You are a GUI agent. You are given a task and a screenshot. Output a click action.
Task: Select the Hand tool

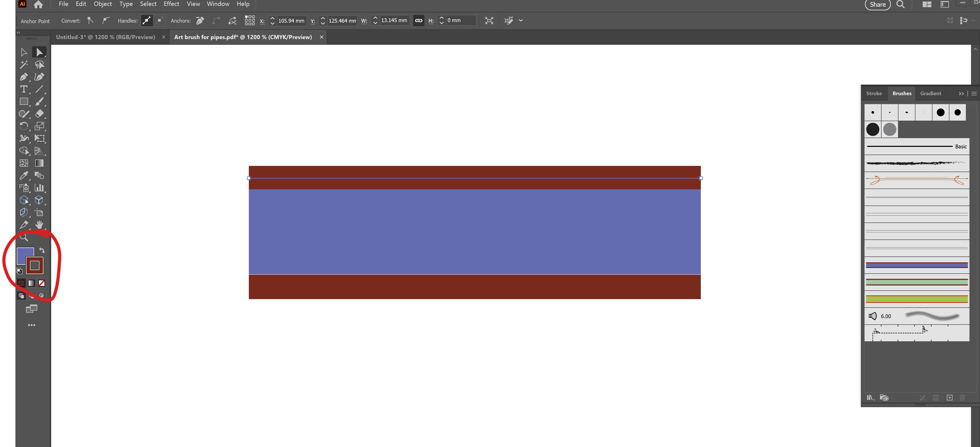tap(39, 225)
